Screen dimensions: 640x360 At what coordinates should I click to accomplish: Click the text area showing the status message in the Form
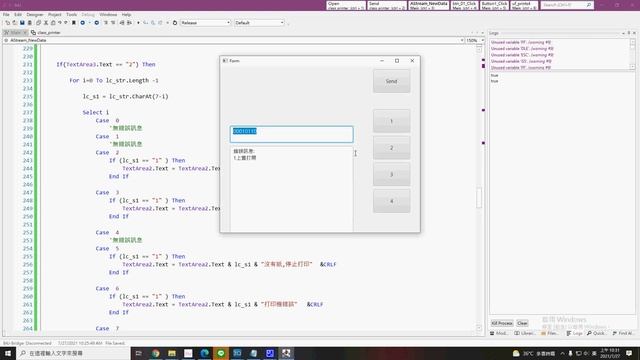click(x=291, y=189)
